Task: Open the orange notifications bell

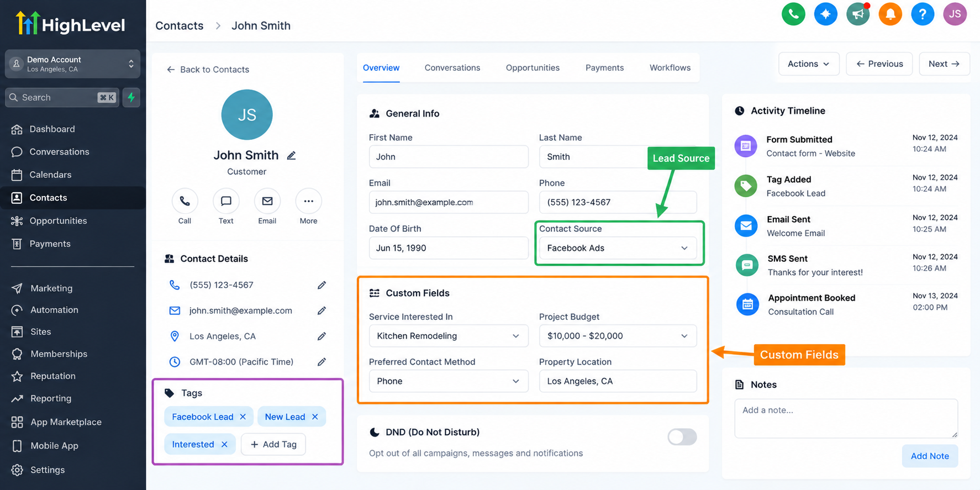Action: pos(891,14)
